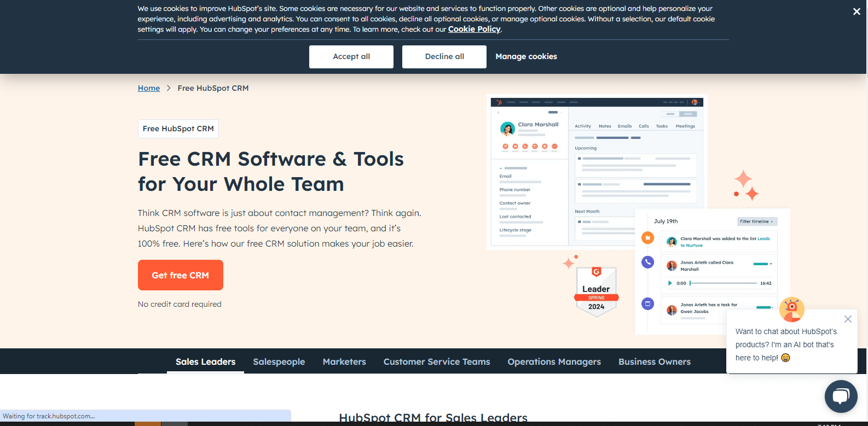Accept all cookies
The image size is (868, 426).
pyautogui.click(x=351, y=57)
